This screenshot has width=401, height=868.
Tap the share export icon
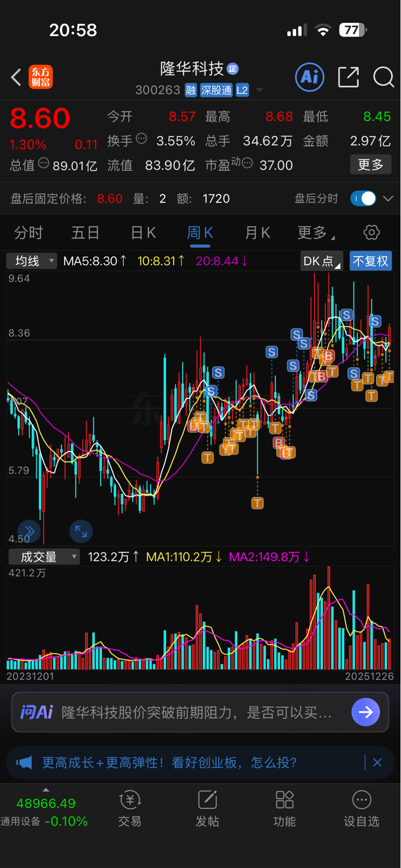pos(348,77)
